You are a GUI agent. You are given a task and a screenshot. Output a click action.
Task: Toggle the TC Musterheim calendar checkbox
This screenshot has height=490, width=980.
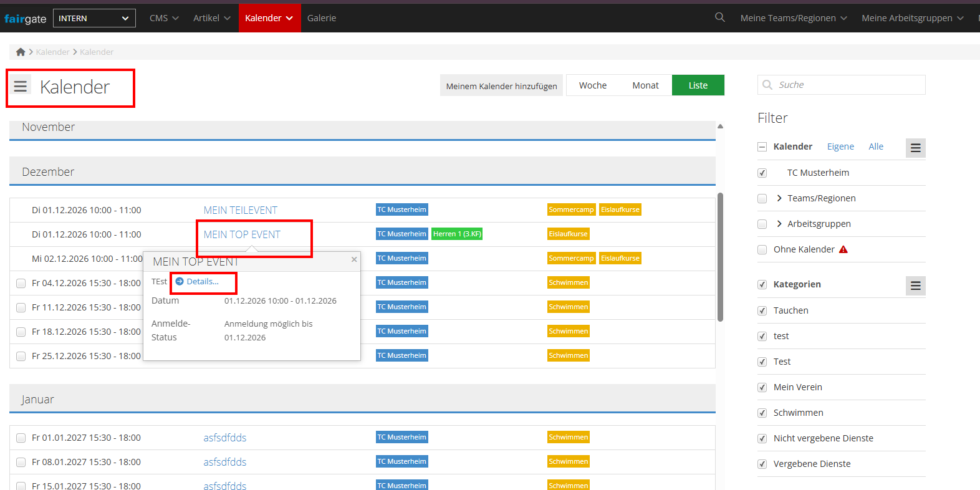(x=762, y=173)
